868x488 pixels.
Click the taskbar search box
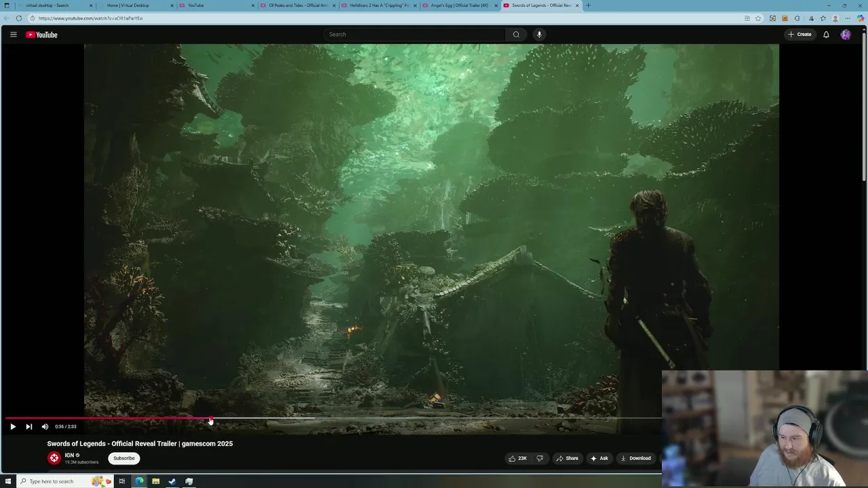pyautogui.click(x=64, y=481)
